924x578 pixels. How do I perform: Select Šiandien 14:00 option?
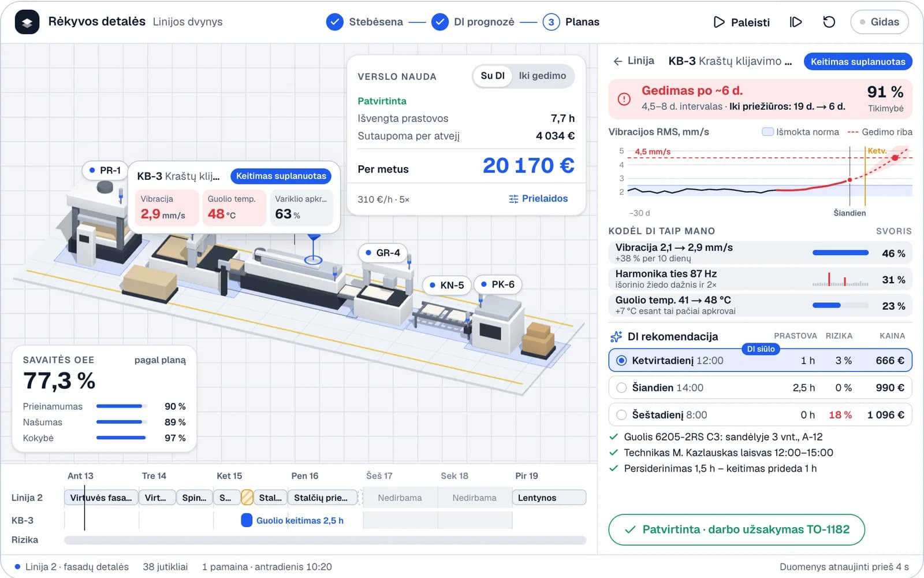click(x=761, y=388)
